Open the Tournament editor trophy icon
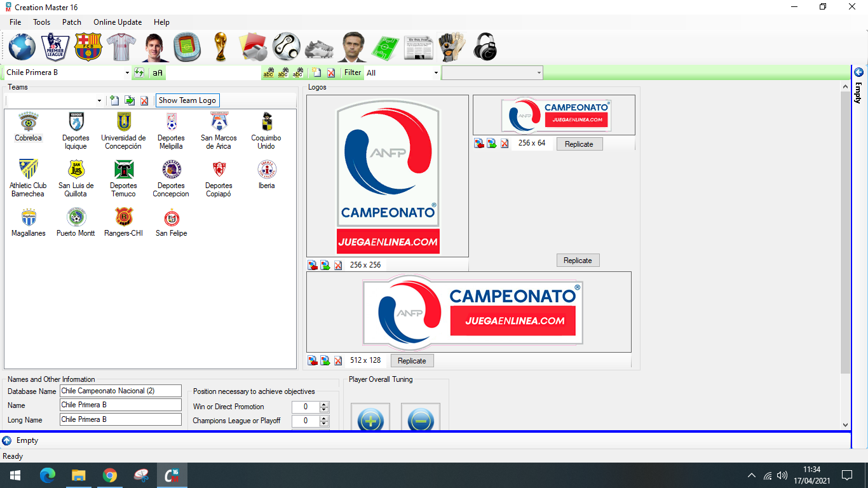 [x=220, y=46]
